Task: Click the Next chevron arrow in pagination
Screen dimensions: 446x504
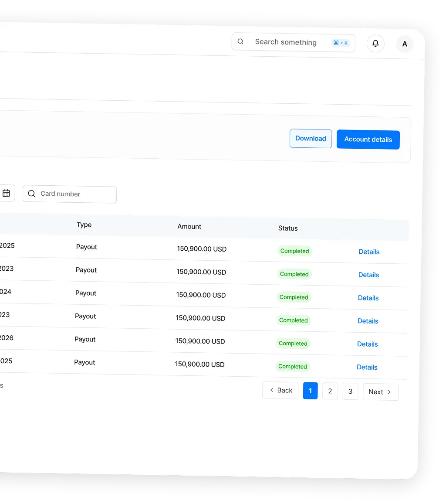Action: coord(389,392)
